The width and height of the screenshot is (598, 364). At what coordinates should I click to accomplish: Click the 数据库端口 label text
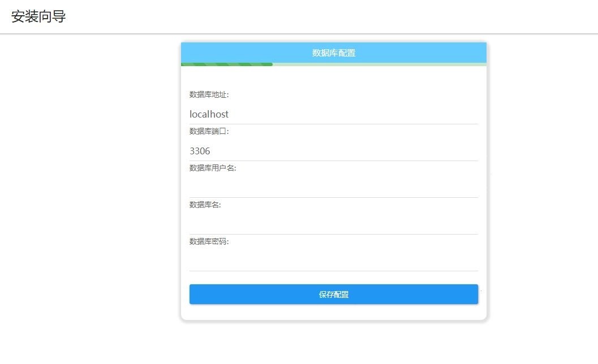pos(209,131)
